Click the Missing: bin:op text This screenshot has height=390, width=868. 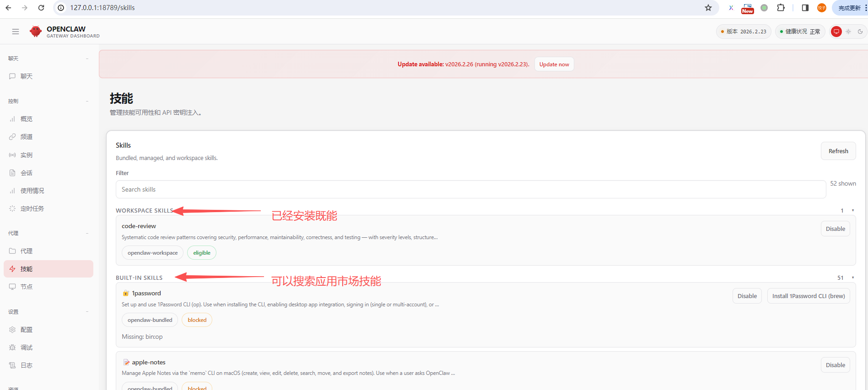click(x=142, y=337)
